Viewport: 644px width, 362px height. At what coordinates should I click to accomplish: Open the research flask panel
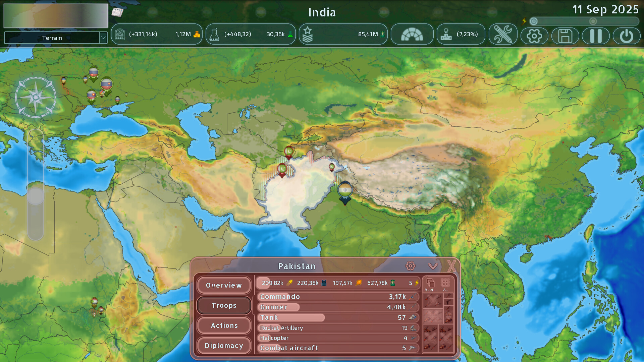(250, 34)
